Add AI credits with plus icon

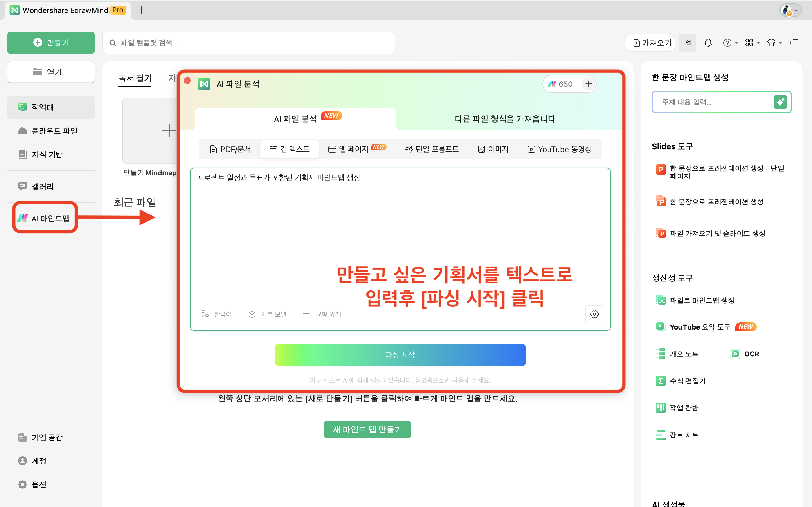pyautogui.click(x=588, y=84)
